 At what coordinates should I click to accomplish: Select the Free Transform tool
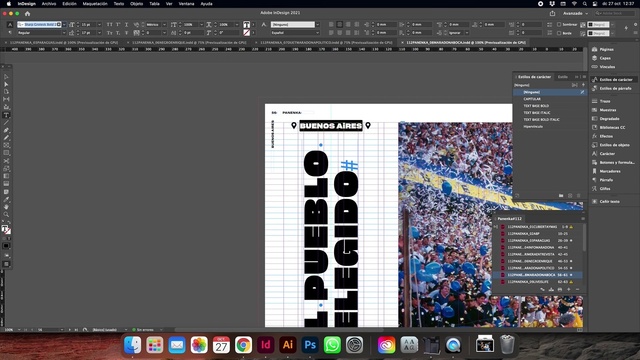click(6, 169)
